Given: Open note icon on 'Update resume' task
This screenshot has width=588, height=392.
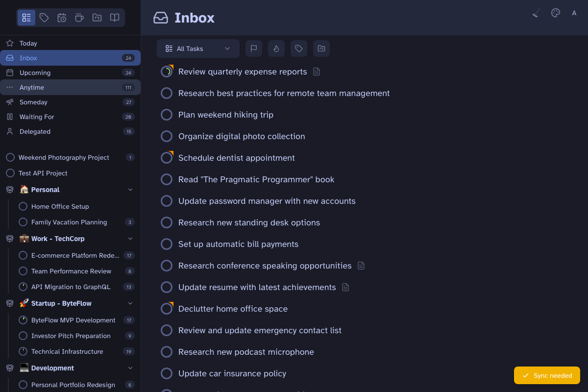Looking at the screenshot, I should tap(345, 287).
